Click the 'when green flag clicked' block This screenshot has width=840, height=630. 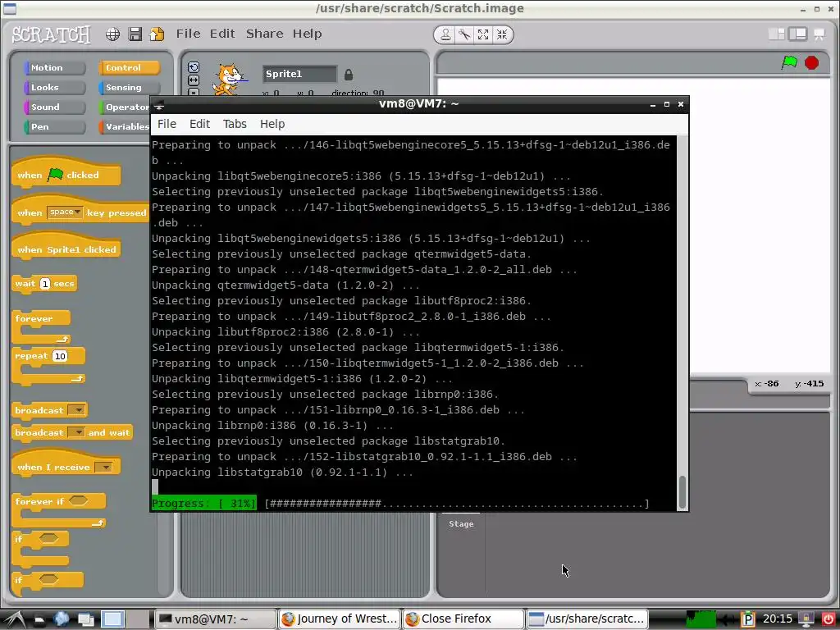[x=66, y=174]
